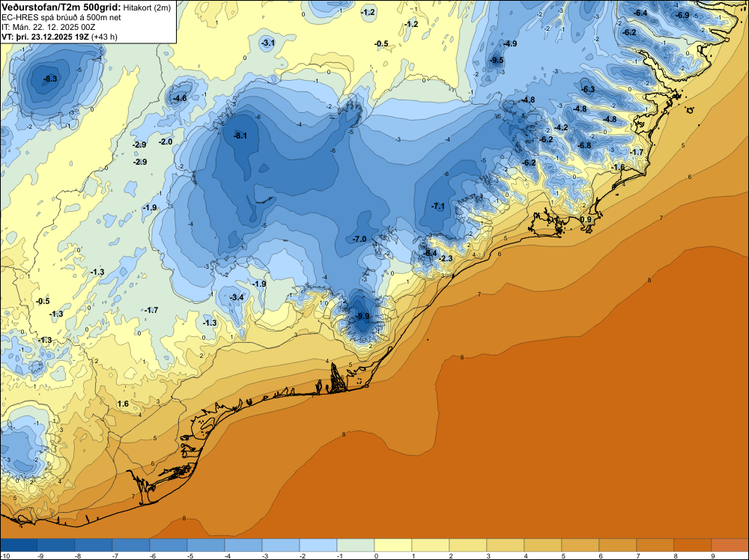Click the 0.9 temperature label near coast
Screen dimensions: 749x560
(x=586, y=219)
